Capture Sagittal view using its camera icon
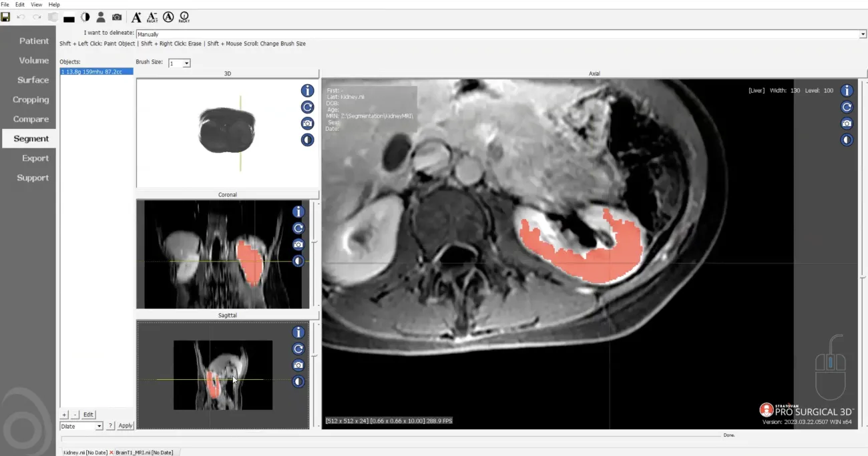The width and height of the screenshot is (868, 456). (x=298, y=365)
